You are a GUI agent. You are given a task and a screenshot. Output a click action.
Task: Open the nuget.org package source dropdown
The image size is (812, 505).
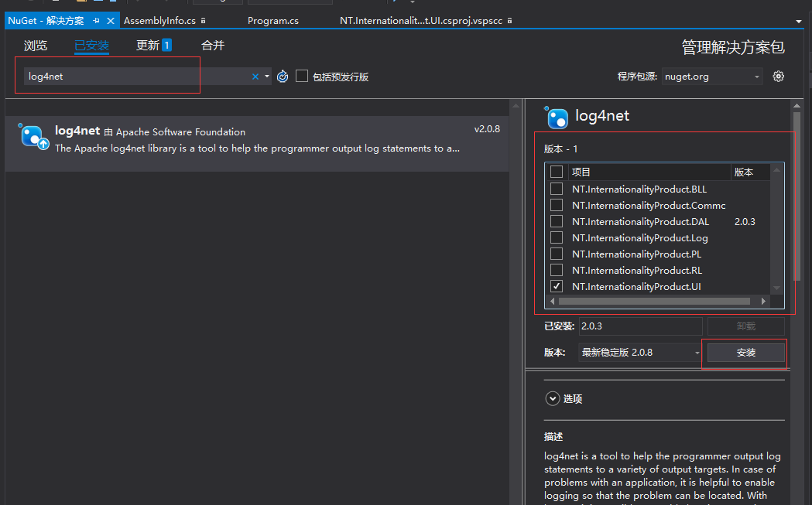pos(756,77)
